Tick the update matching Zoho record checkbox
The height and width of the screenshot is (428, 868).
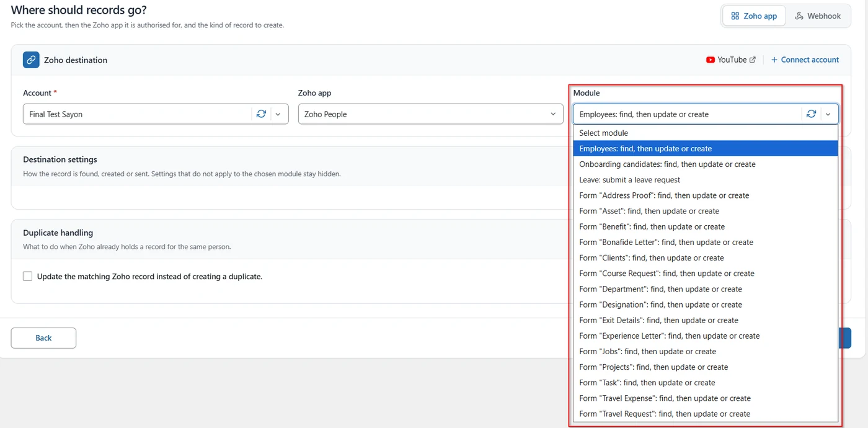(28, 277)
